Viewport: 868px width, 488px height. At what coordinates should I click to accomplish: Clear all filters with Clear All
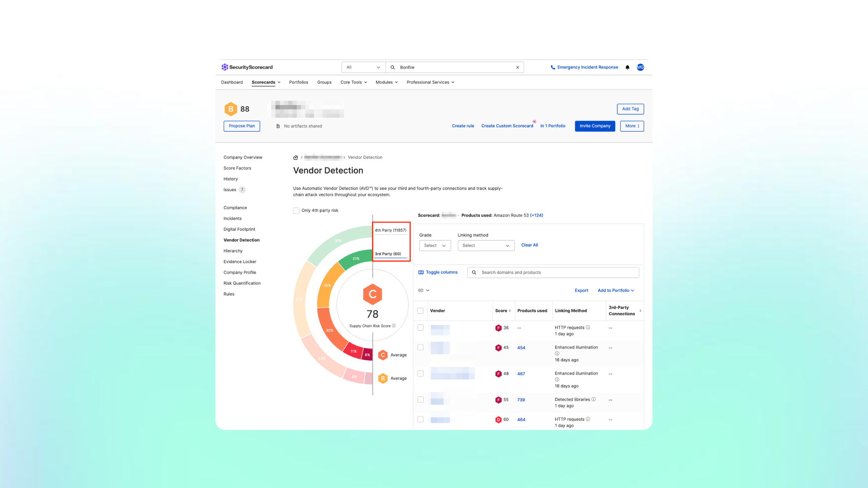click(x=529, y=245)
